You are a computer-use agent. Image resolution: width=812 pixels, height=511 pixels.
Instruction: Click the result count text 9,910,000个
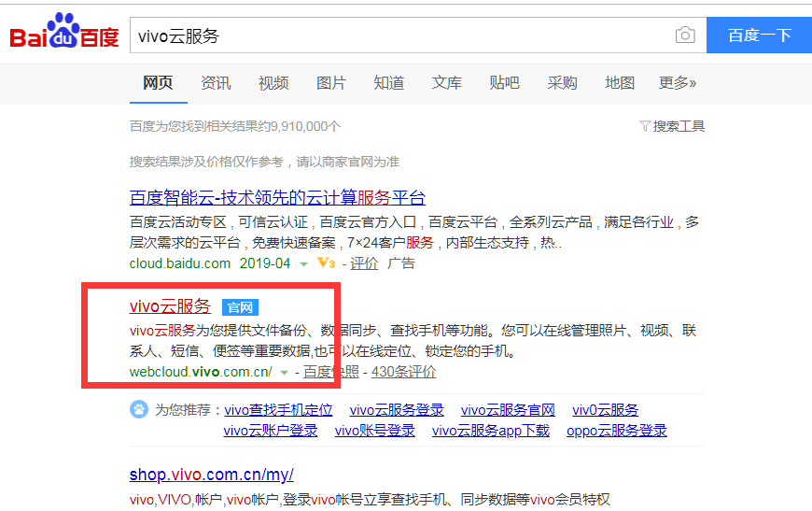tap(305, 126)
